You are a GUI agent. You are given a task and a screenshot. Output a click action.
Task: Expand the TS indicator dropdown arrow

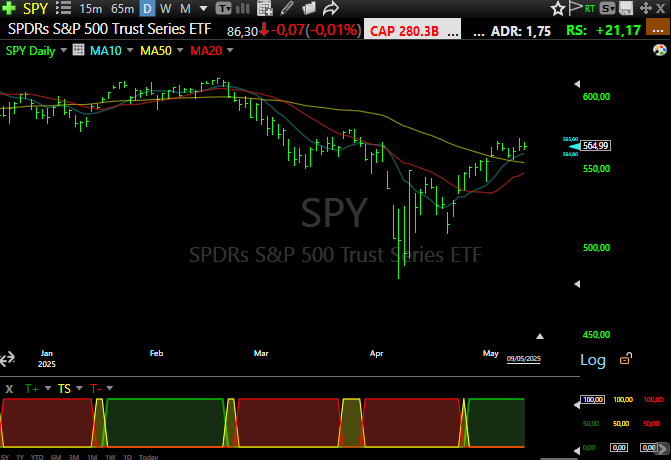[79, 388]
